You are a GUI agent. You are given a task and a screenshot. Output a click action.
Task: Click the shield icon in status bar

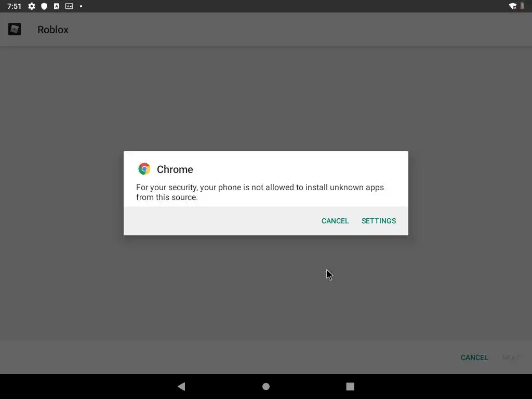(x=44, y=6)
